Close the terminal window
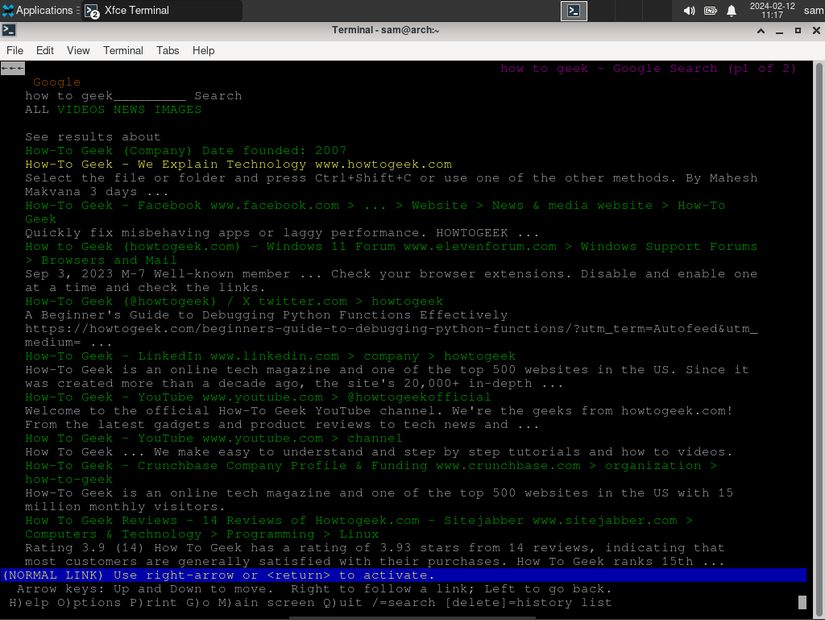825x620 pixels. tap(816, 31)
